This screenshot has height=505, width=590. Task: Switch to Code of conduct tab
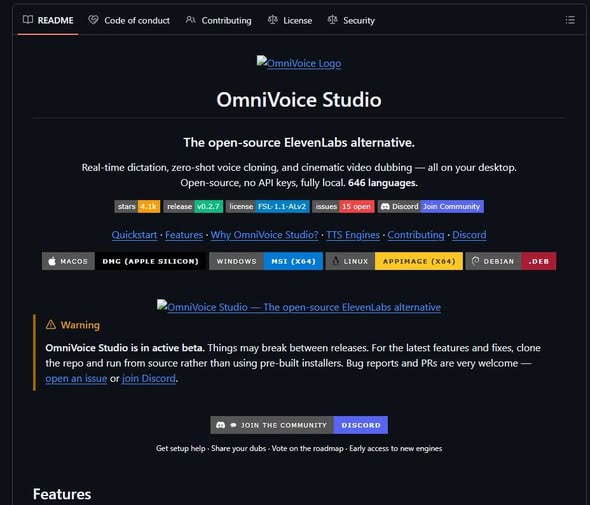pyautogui.click(x=129, y=20)
